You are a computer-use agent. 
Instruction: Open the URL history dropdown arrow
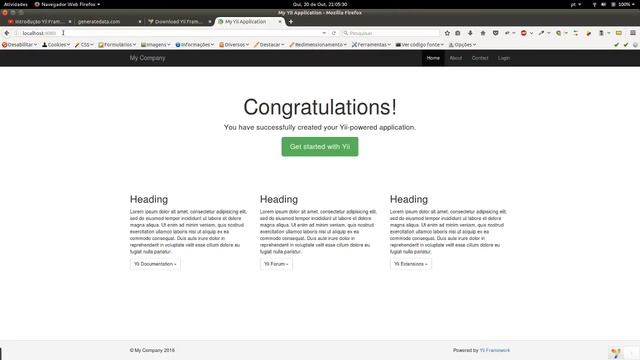point(324,33)
